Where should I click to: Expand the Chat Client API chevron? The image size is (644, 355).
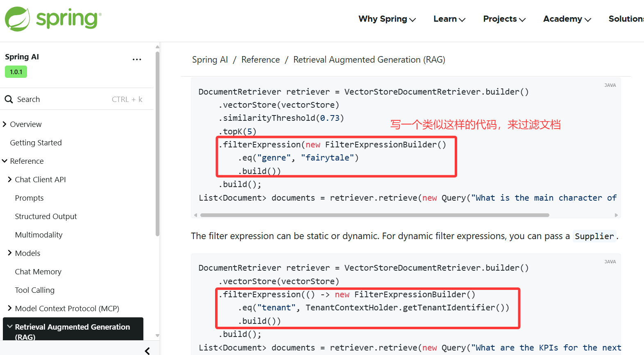click(x=9, y=179)
